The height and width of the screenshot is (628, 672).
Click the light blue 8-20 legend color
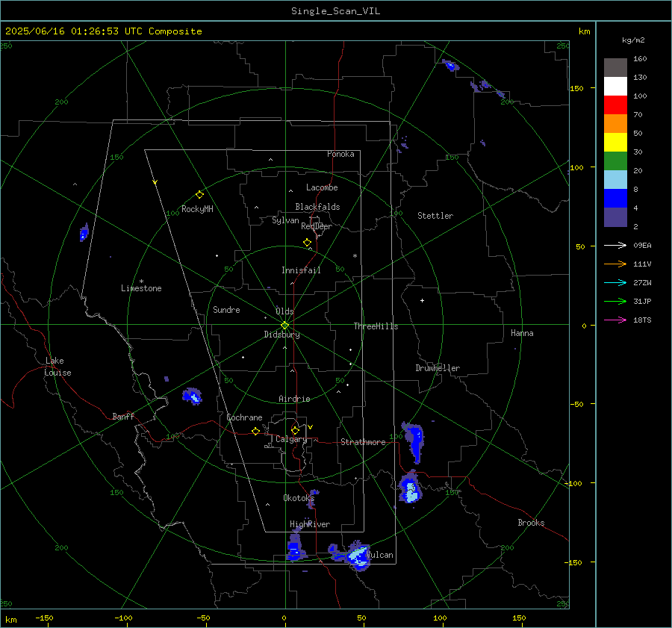tap(615, 180)
